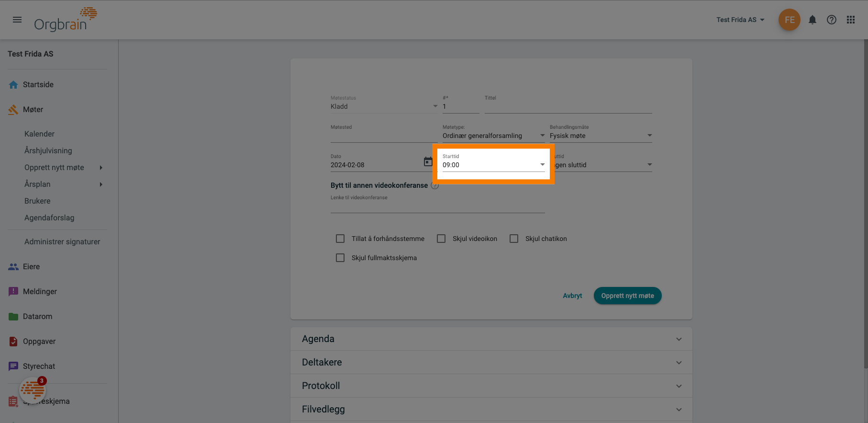Click the Oppgaver task icon
The height and width of the screenshot is (423, 868).
(x=13, y=342)
